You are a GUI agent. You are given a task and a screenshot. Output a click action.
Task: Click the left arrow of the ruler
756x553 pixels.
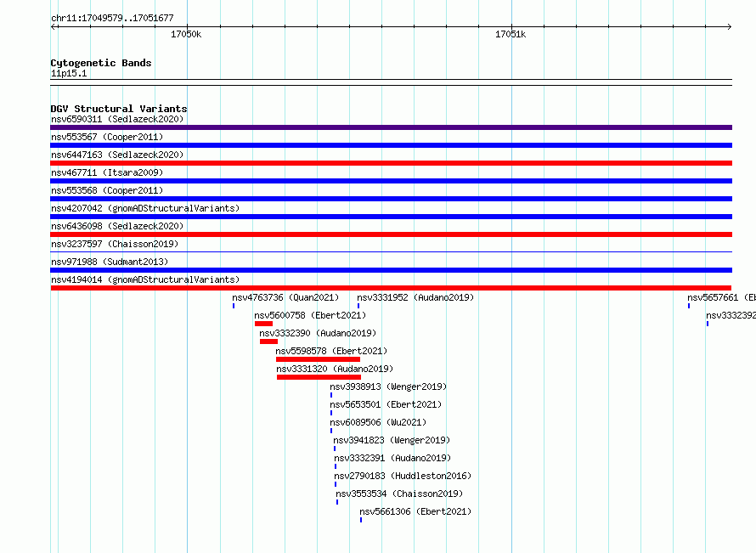coord(54,26)
